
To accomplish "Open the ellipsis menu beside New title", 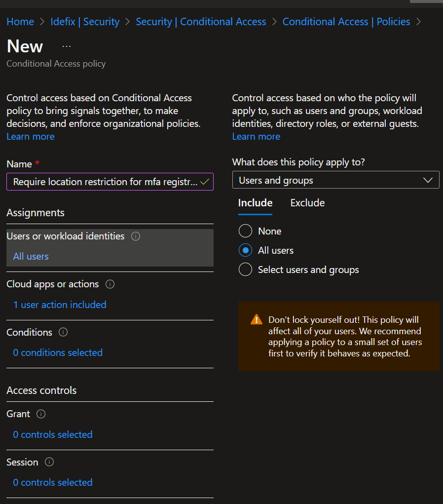I will pos(67,46).
